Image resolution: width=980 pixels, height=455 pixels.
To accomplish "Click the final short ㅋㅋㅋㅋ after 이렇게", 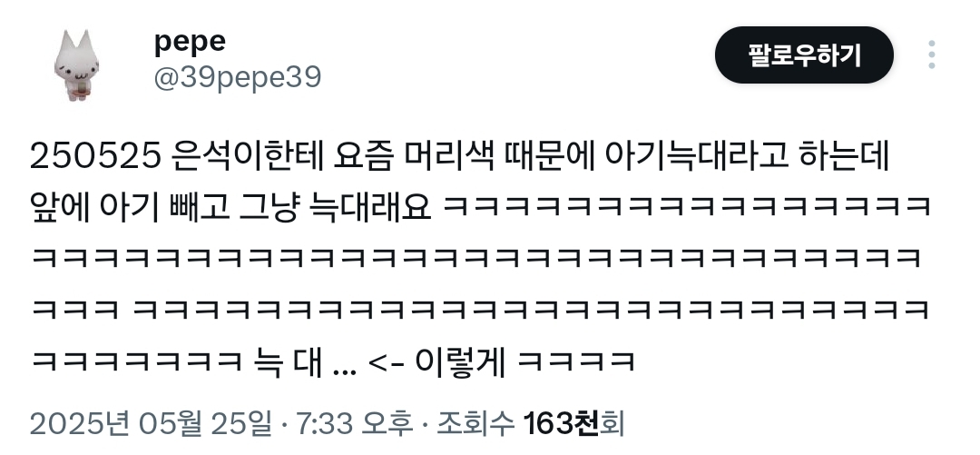I will point(576,362).
